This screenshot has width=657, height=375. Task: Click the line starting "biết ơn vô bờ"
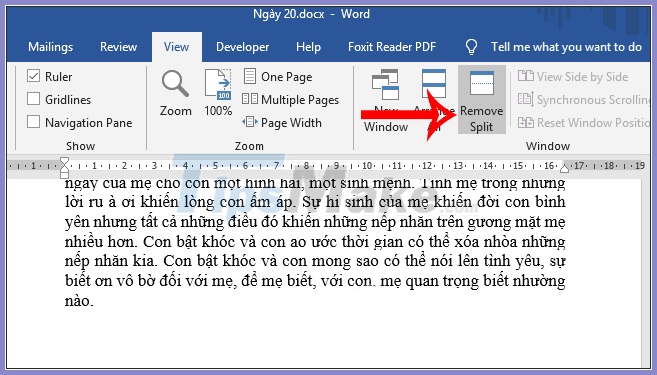(x=315, y=281)
